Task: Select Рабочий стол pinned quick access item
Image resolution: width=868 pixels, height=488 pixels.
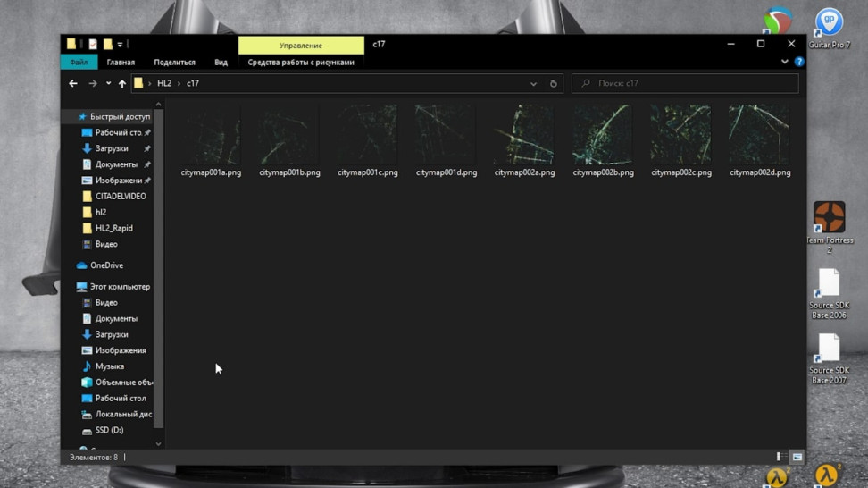Action: point(118,132)
